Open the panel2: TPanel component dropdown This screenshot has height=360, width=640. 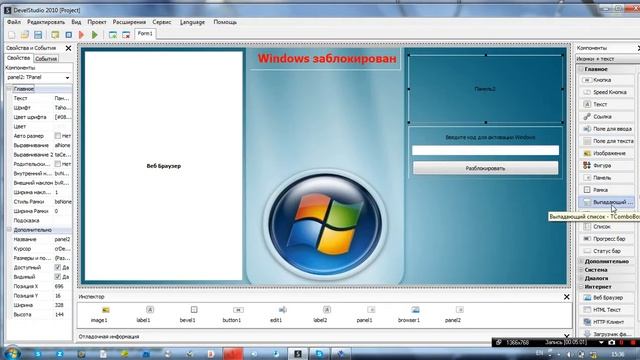coord(67,78)
